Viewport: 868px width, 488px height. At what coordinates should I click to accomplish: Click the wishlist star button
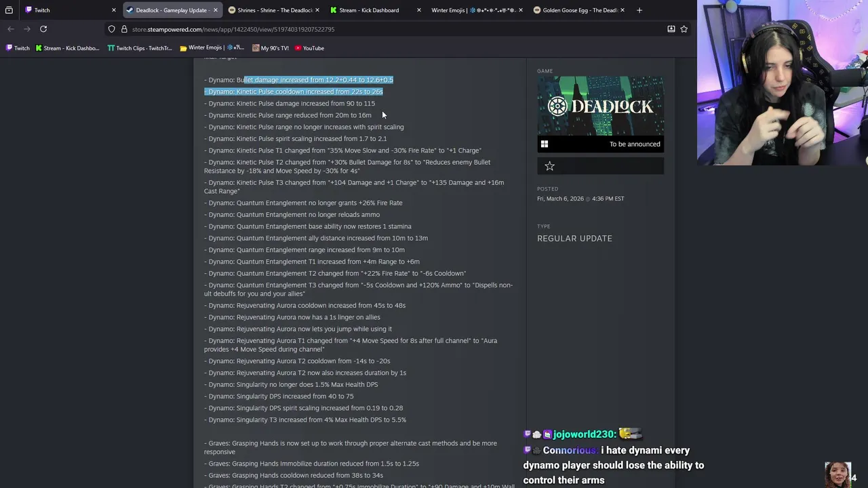click(550, 166)
